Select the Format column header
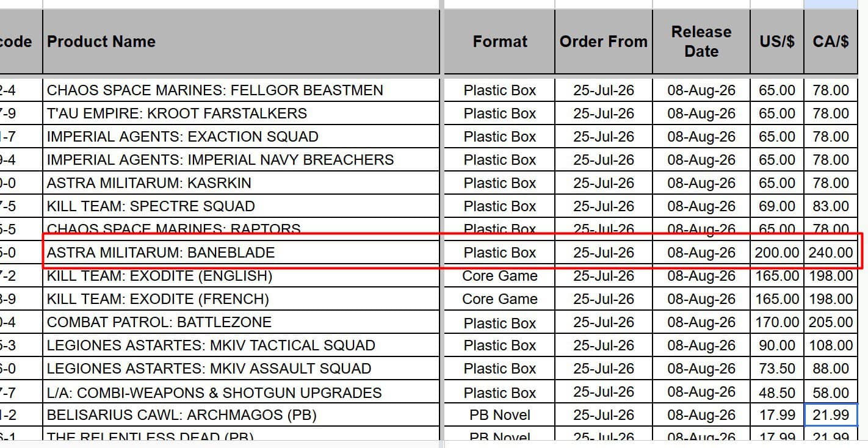 [499, 42]
